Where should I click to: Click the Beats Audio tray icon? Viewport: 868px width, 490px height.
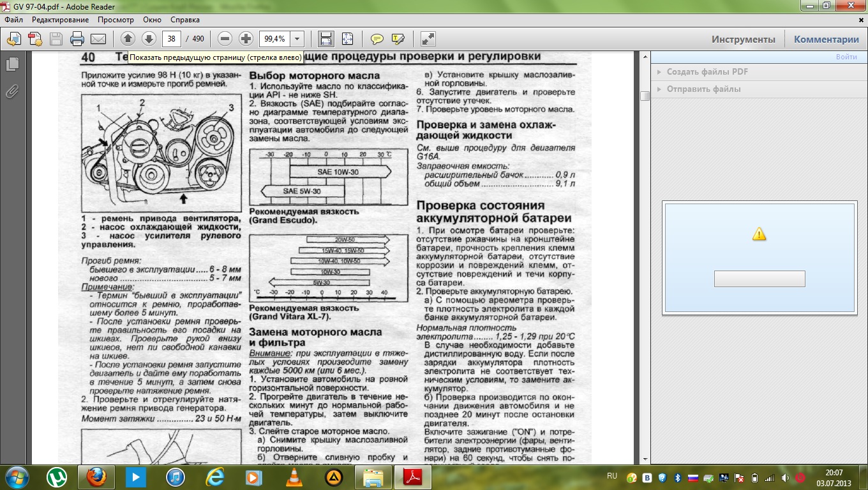tap(800, 477)
